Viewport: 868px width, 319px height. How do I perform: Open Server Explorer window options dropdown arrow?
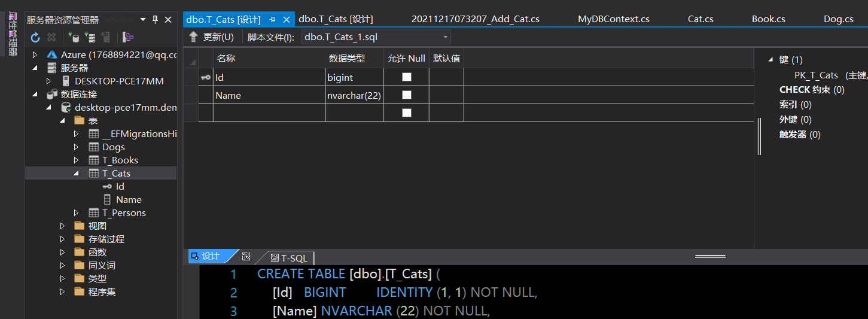click(143, 20)
